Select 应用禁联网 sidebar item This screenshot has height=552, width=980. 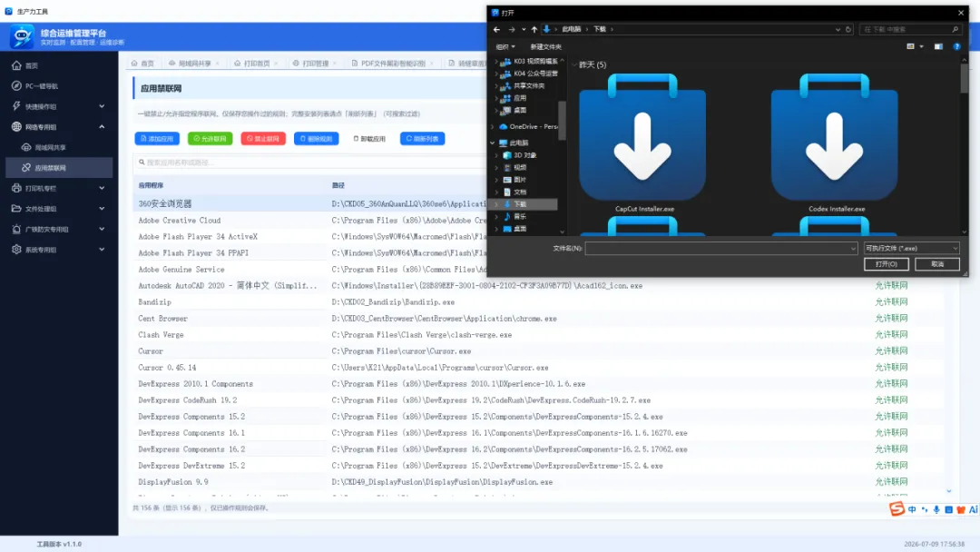click(59, 168)
